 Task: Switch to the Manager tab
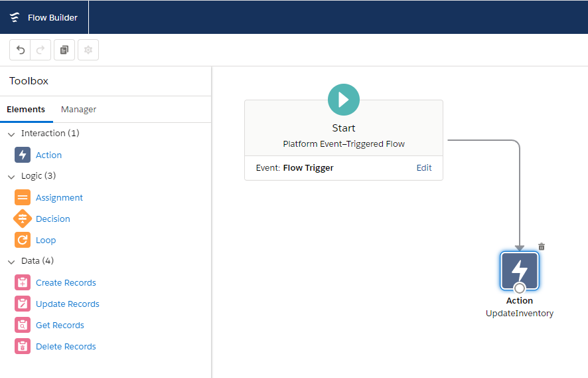78,109
